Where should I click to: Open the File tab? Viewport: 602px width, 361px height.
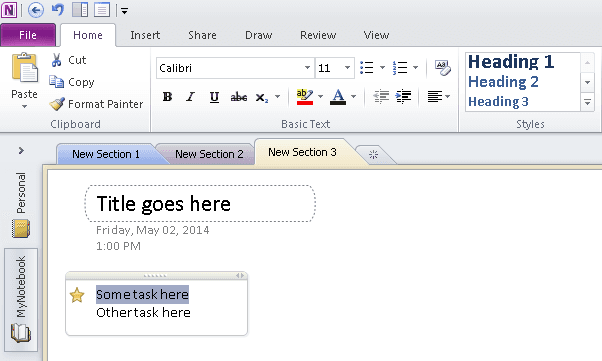(x=28, y=35)
